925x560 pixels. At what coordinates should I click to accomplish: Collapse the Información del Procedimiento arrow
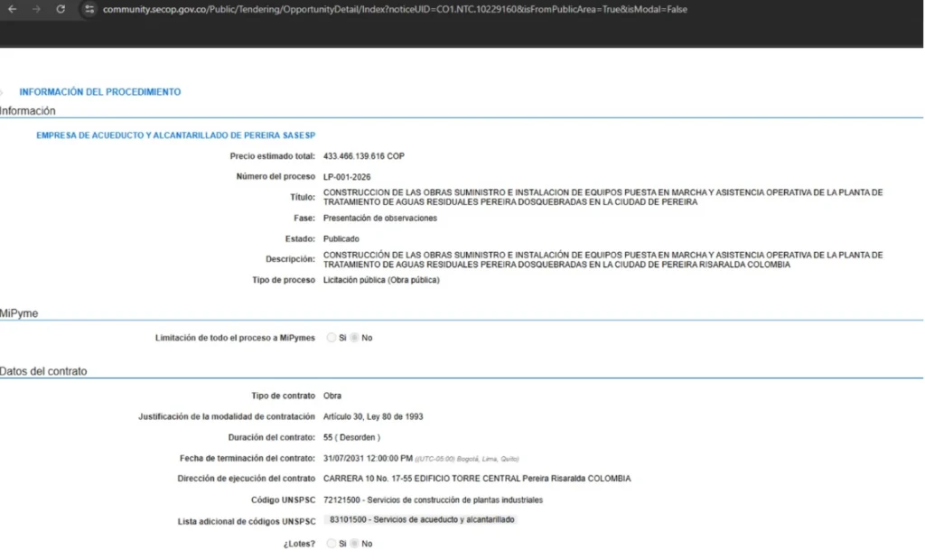click(x=3, y=92)
